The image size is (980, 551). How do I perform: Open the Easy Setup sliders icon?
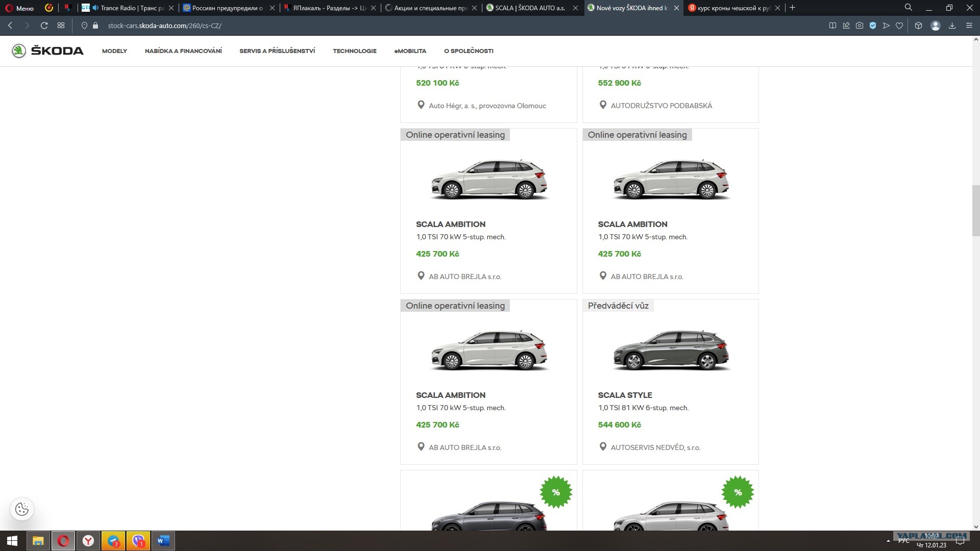click(x=969, y=26)
